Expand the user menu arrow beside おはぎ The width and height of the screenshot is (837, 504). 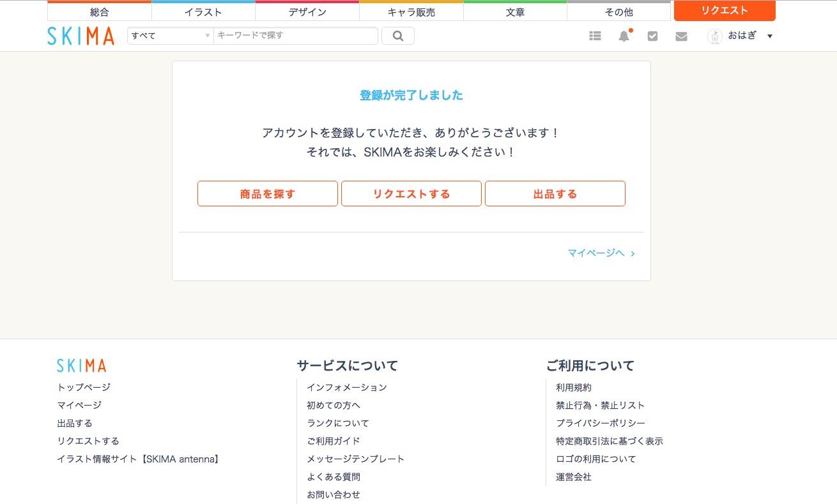point(770,36)
